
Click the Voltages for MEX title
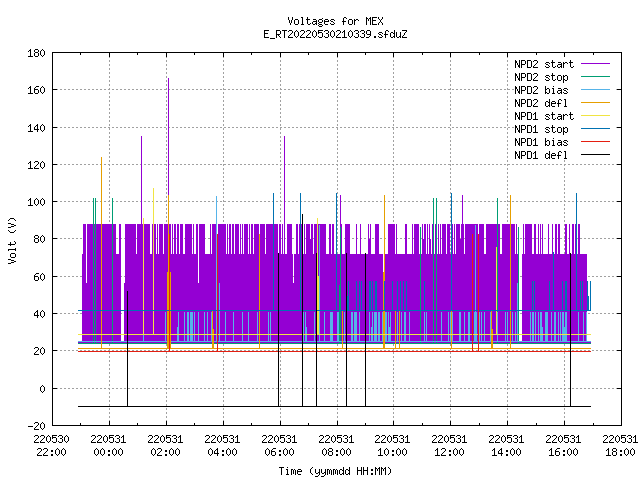click(335, 21)
